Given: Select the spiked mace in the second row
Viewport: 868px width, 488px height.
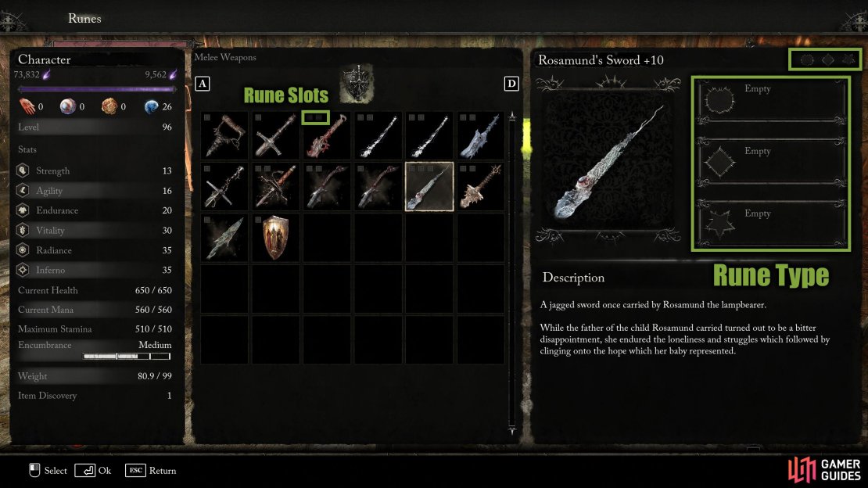Looking at the screenshot, I should [x=480, y=187].
